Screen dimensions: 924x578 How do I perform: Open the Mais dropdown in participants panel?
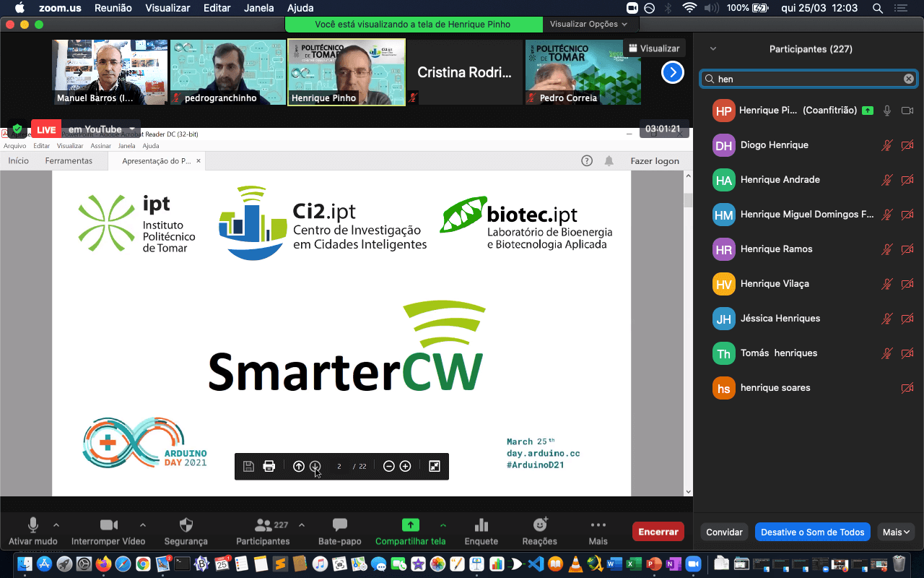897,532
